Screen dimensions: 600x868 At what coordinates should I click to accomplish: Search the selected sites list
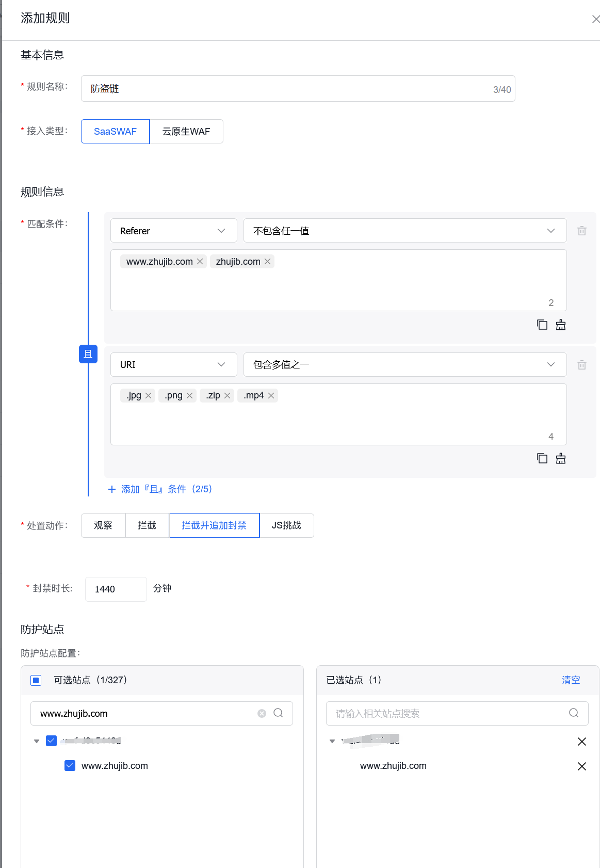pos(574,713)
